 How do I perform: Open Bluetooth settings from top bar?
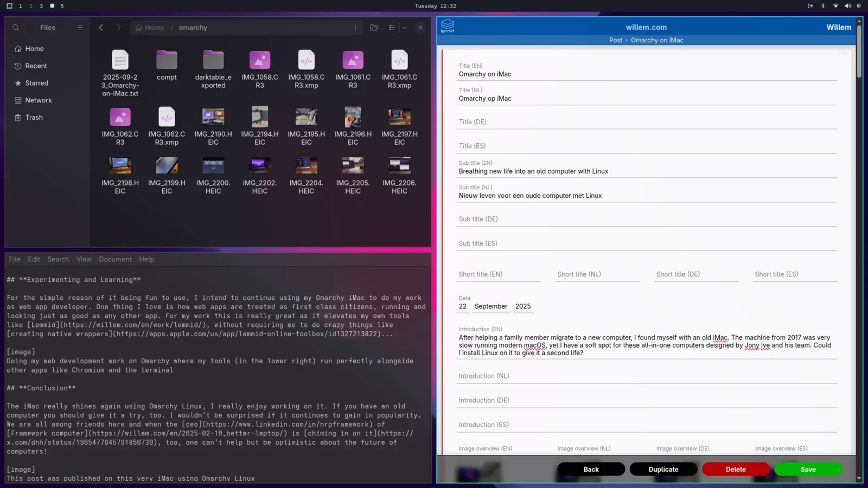823,6
